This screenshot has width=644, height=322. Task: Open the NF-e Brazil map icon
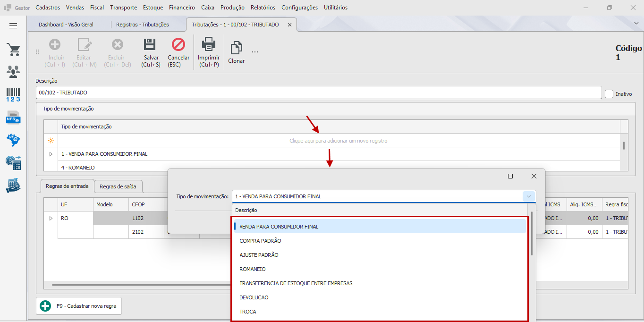(13, 140)
